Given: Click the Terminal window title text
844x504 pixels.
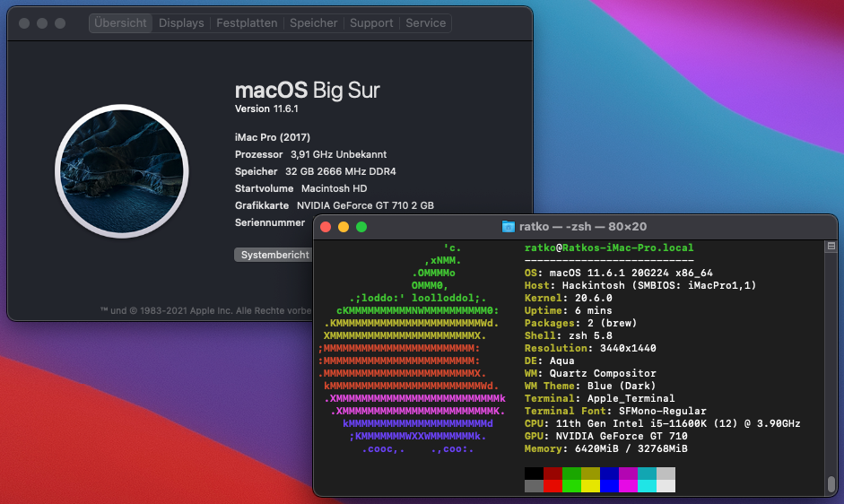Looking at the screenshot, I should coord(583,227).
